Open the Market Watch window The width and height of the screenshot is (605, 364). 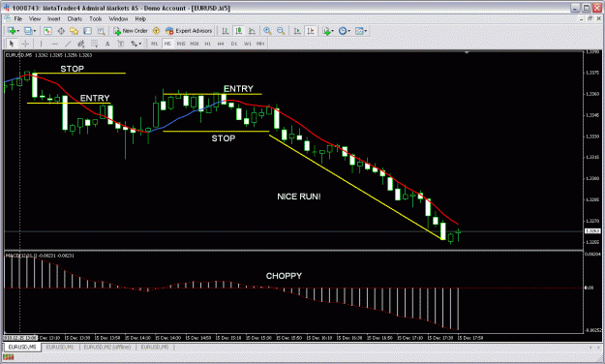[47, 31]
